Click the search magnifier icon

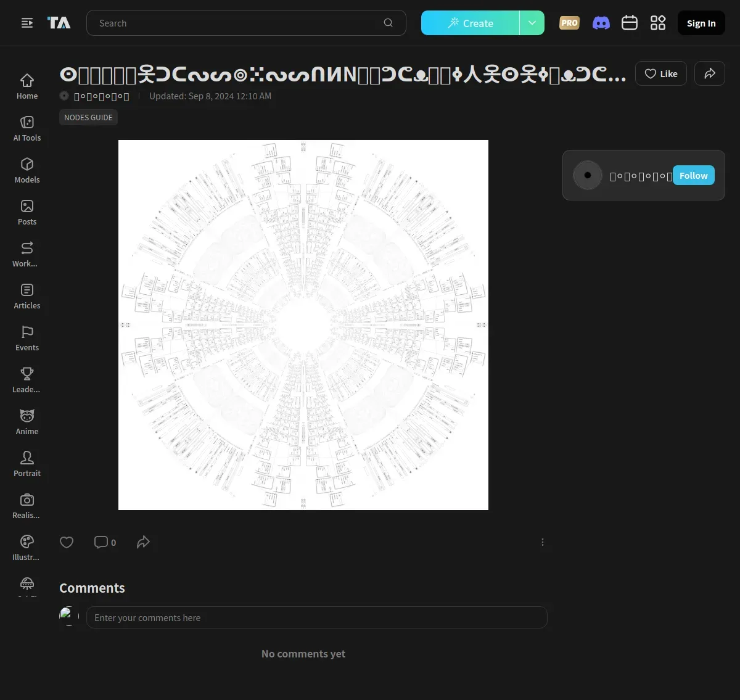(x=388, y=23)
